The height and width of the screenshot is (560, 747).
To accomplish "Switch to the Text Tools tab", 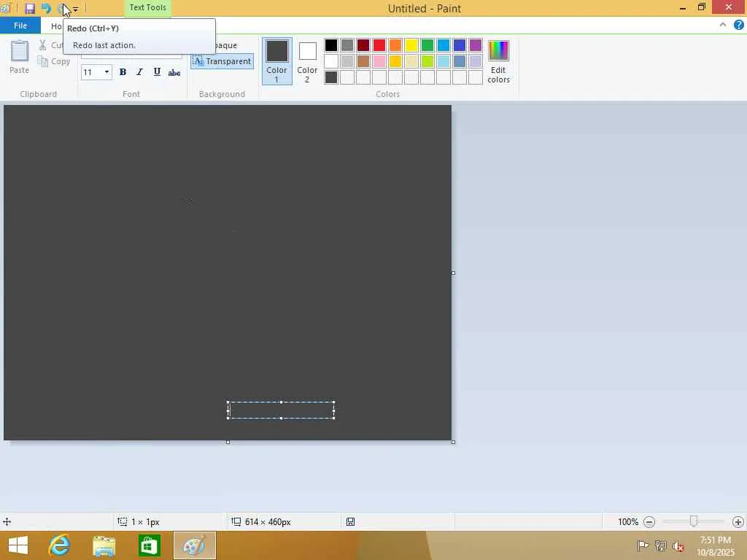I will 147,7.
